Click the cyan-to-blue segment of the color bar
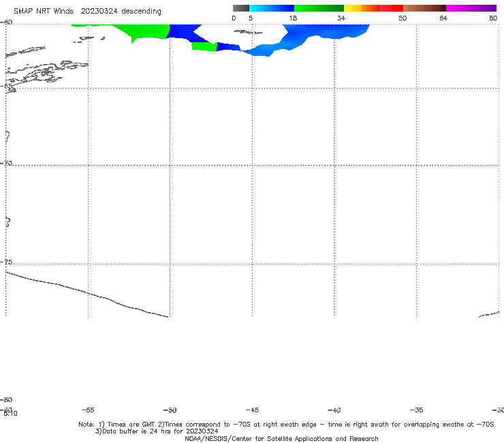Image resolution: width=504 pixels, height=443 pixels. pyautogui.click(x=272, y=8)
